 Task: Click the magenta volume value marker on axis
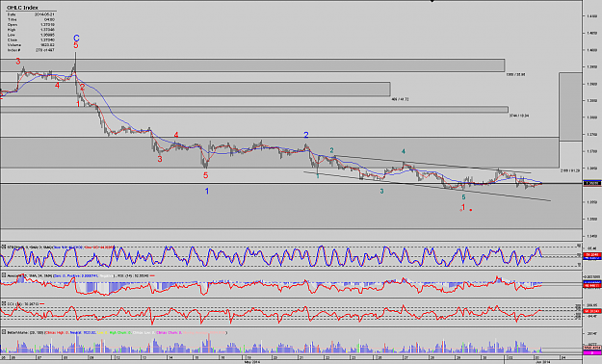592,352
